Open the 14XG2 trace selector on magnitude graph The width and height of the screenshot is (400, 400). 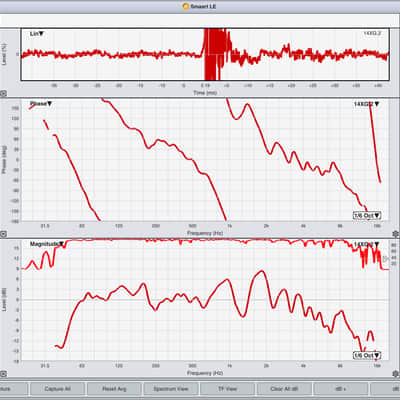point(366,245)
